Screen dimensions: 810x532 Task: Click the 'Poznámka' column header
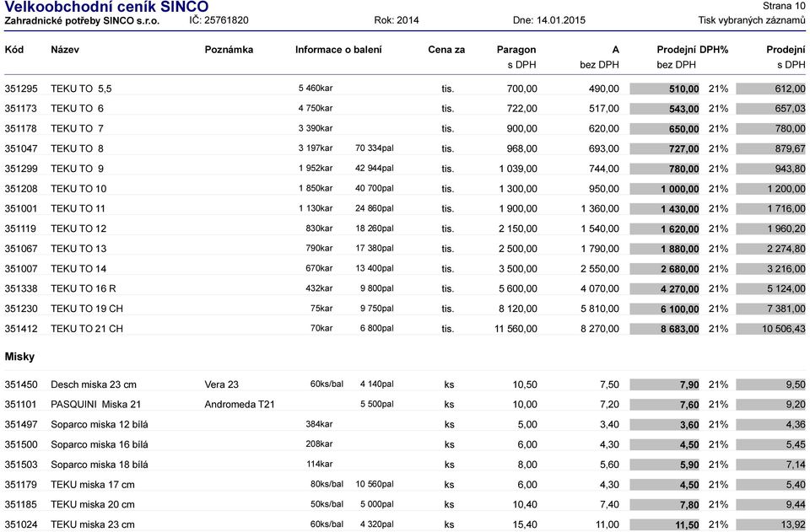pyautogui.click(x=229, y=50)
